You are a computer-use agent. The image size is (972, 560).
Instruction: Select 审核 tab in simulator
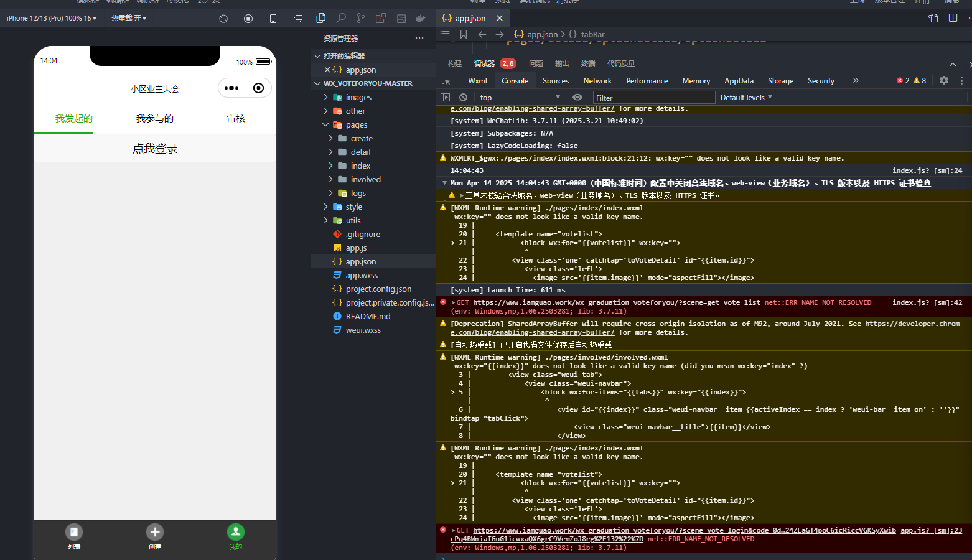click(236, 119)
